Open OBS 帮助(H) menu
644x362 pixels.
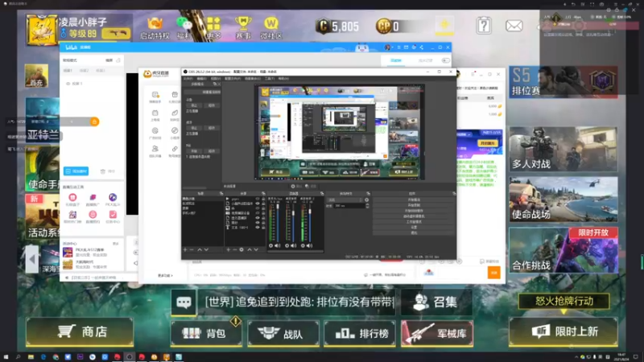click(283, 78)
